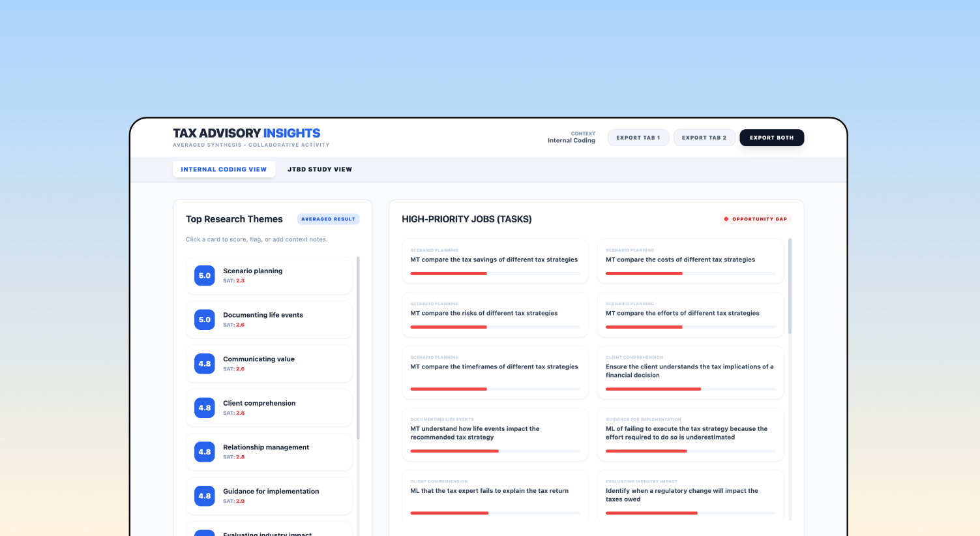The width and height of the screenshot is (980, 536).
Task: Select the Internal Coding View tab
Action: coord(224,170)
